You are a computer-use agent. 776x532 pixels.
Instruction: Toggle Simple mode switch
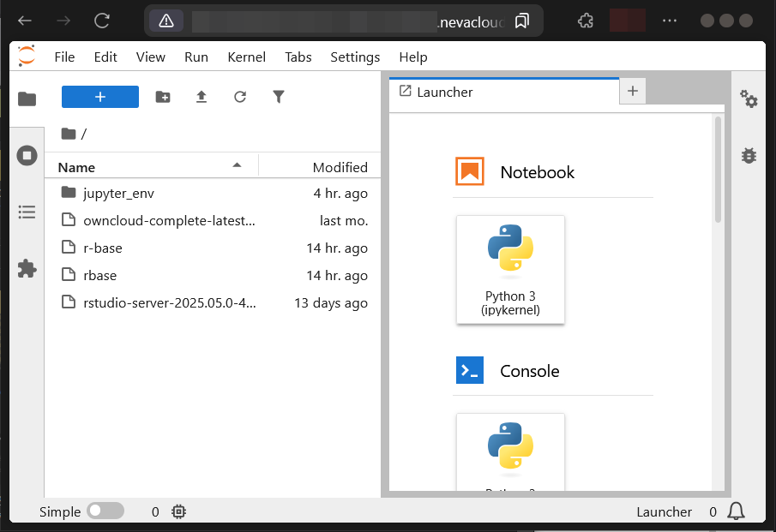pyautogui.click(x=105, y=511)
